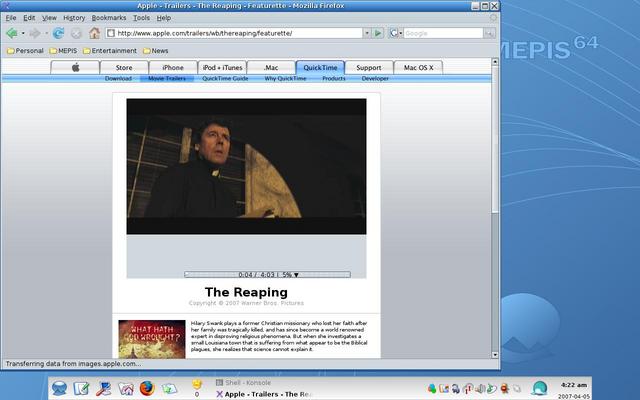640x400 pixels.
Task: Open the Apple logo tab
Action: [x=75, y=67]
